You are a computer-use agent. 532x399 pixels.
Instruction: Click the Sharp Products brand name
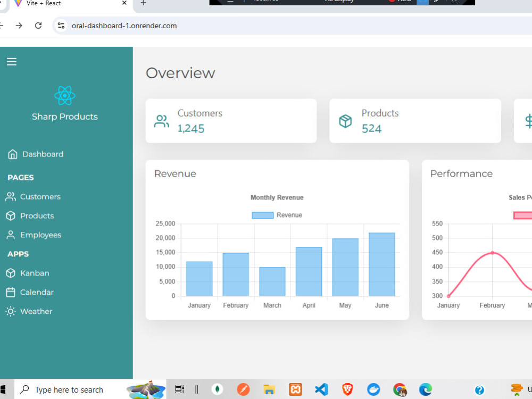point(65,117)
